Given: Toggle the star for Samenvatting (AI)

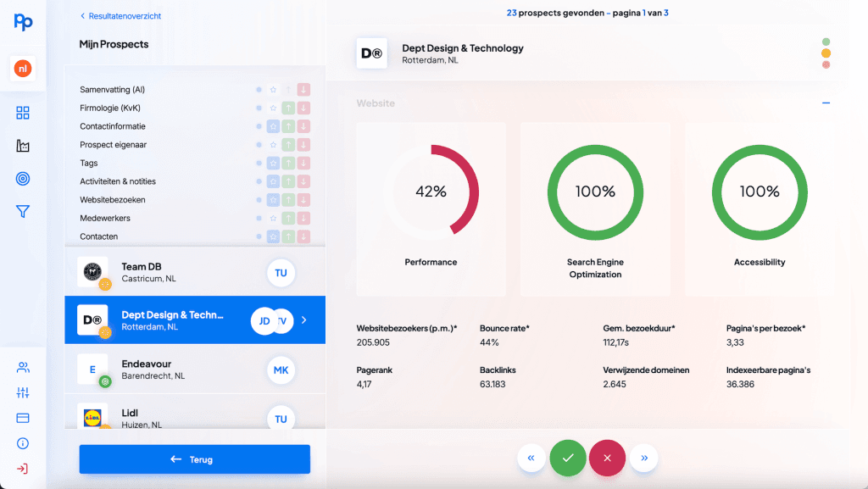Looking at the screenshot, I should tap(273, 90).
